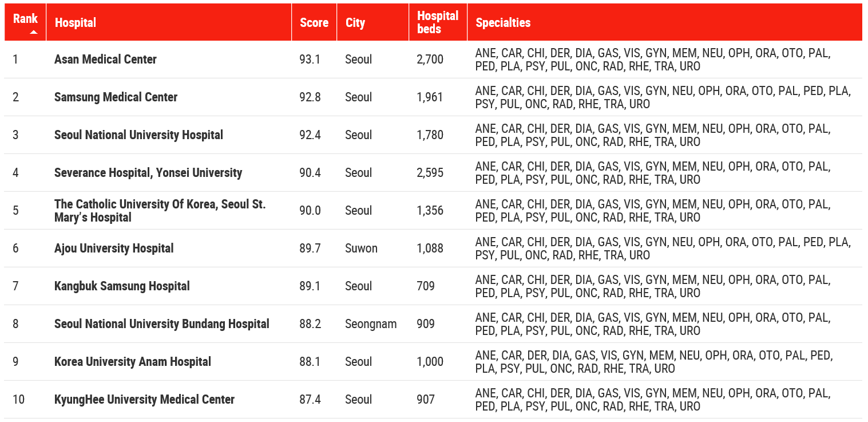Click the Specialties column header

click(x=503, y=23)
